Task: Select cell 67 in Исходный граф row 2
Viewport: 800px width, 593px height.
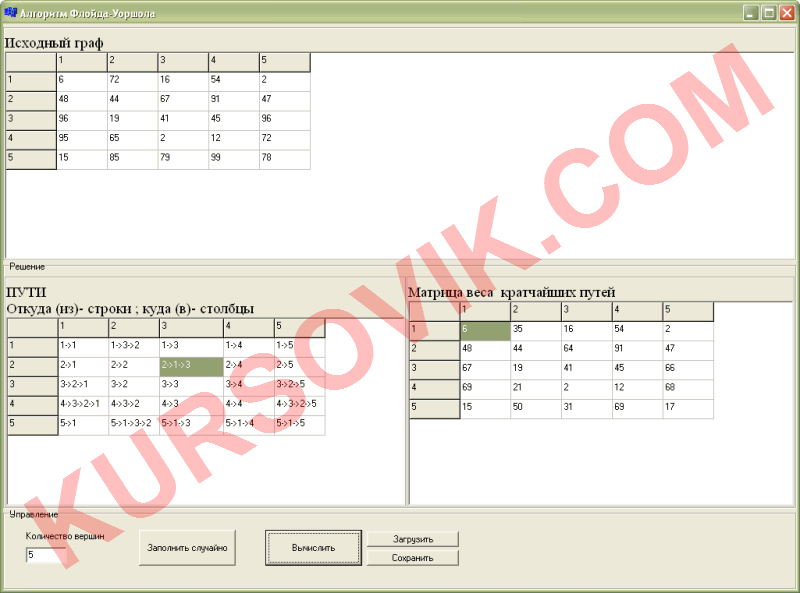Action: click(x=183, y=101)
